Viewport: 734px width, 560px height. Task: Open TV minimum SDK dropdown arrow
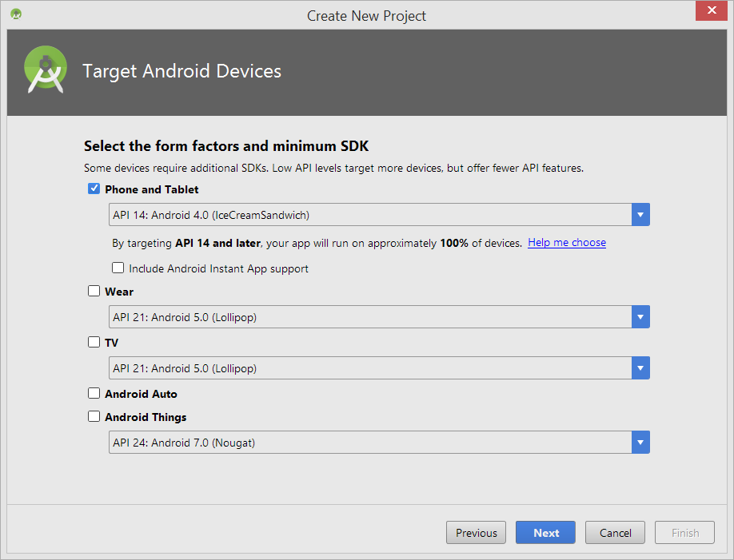click(x=640, y=368)
